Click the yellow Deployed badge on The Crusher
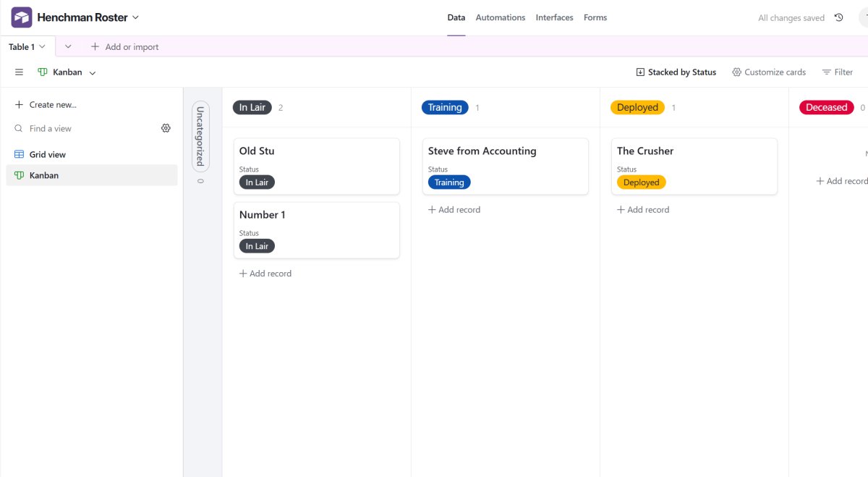The height and width of the screenshot is (477, 868). point(641,182)
